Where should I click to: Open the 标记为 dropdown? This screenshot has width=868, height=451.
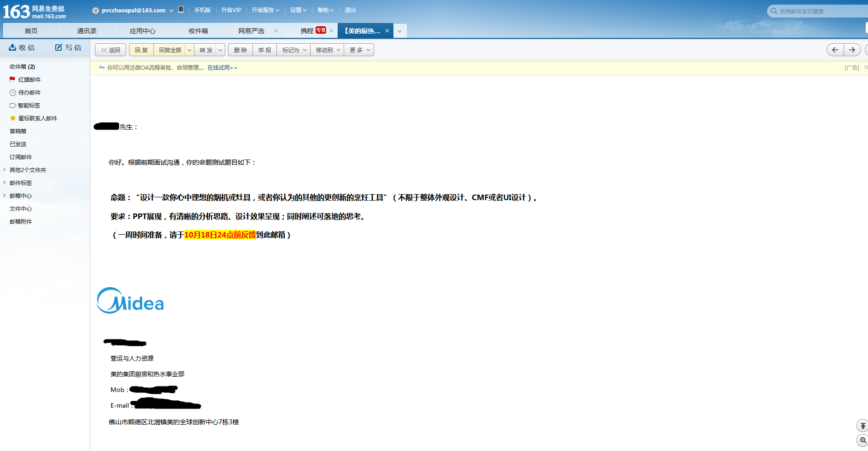[x=293, y=50]
